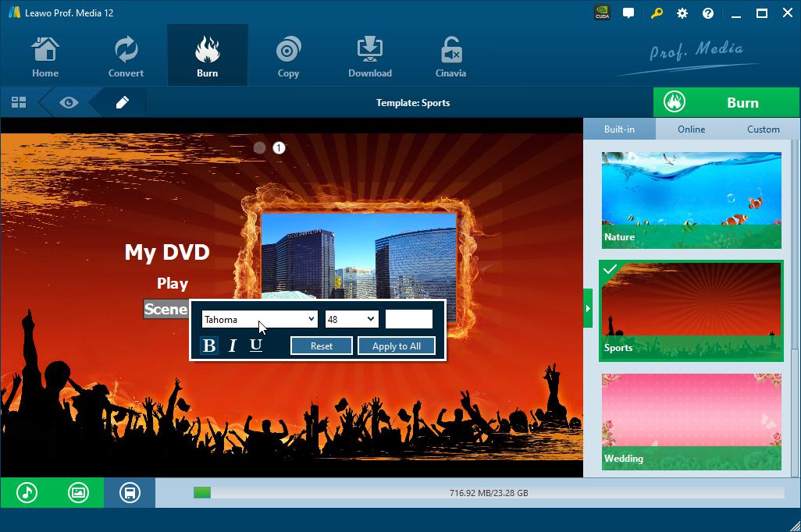Pick a text color from the white swatch

click(x=408, y=319)
